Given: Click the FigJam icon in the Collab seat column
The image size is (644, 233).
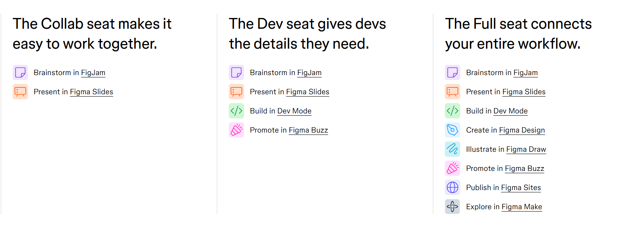Looking at the screenshot, I should [20, 72].
